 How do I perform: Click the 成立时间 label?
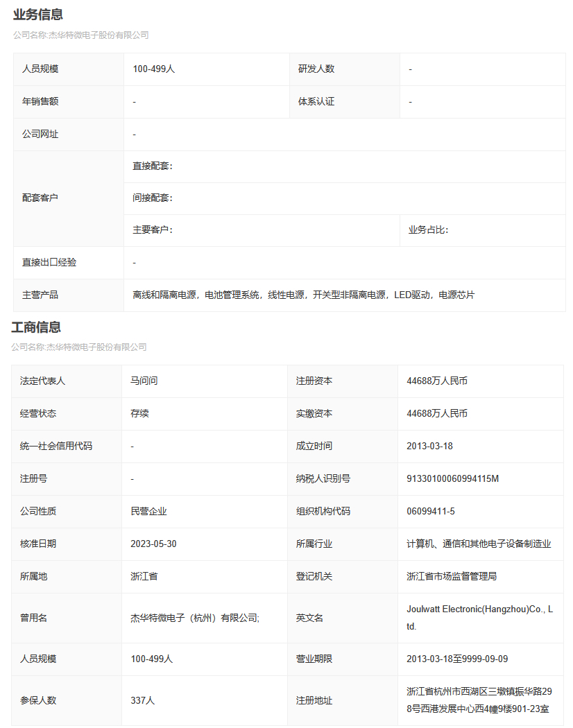314,446
